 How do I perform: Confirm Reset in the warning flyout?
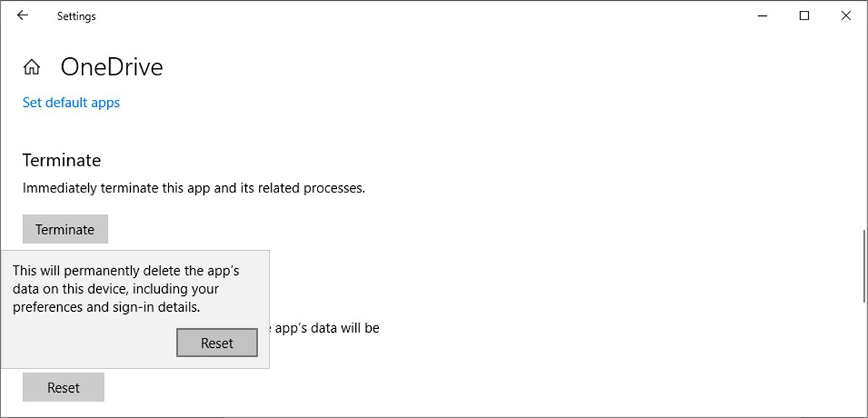[x=217, y=343]
